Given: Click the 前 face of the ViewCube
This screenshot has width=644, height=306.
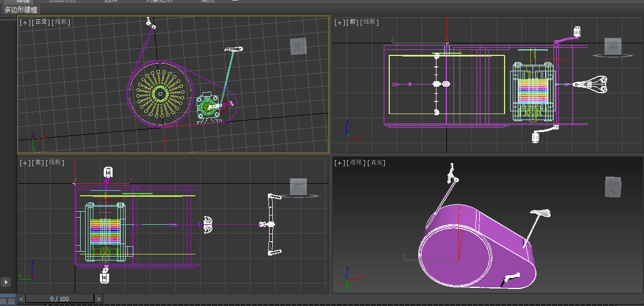Looking at the screenshot, I should [613, 47].
